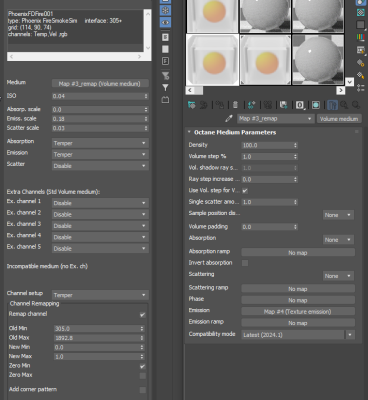
Task: Open the Compatibility mode dropdown
Action: pos(298,335)
